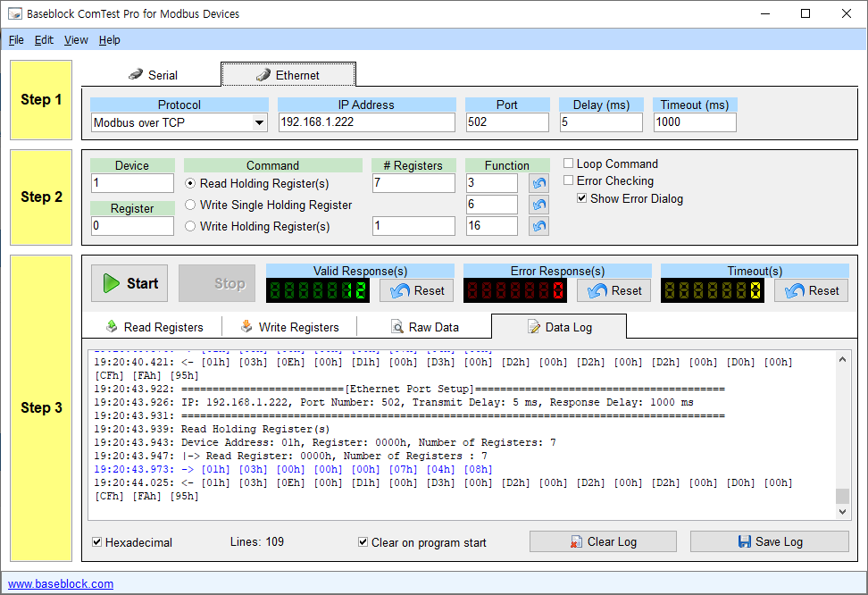Click the Write Registers tab icon
The image size is (868, 595).
(x=246, y=326)
